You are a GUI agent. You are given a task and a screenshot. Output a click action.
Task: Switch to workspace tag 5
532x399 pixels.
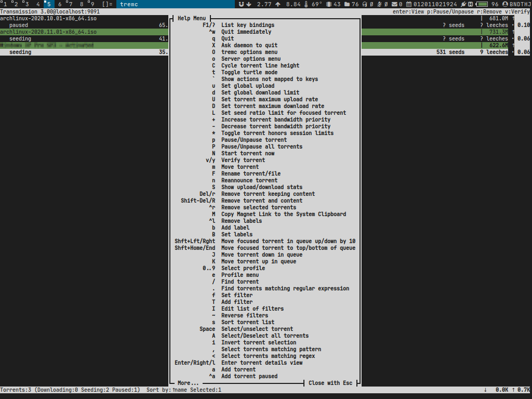click(48, 4)
